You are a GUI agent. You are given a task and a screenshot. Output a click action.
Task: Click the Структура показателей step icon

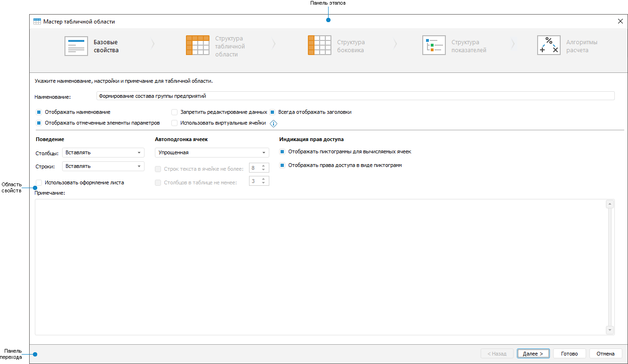click(434, 45)
